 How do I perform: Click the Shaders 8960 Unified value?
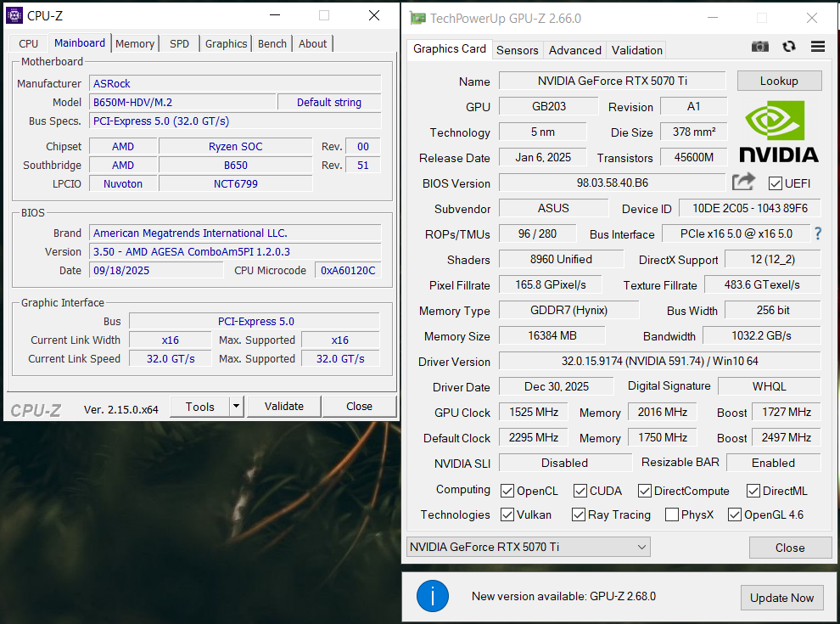click(561, 259)
